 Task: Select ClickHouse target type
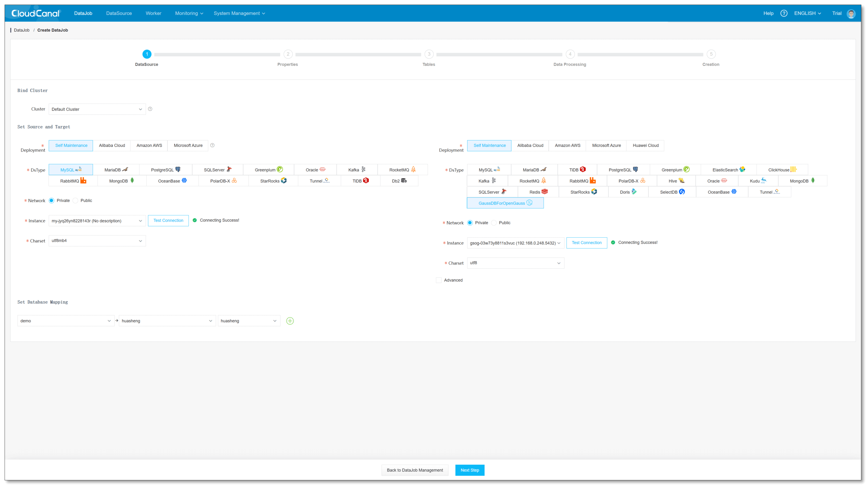pos(782,170)
